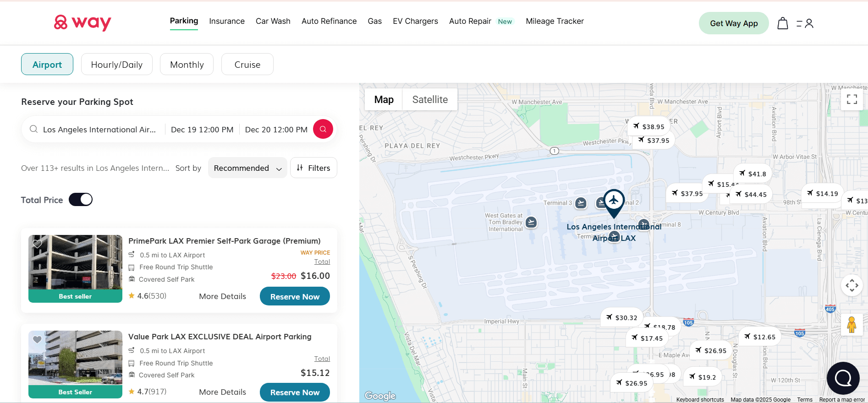This screenshot has height=403, width=868.
Task: Click the map camera pan control
Action: coord(852,285)
